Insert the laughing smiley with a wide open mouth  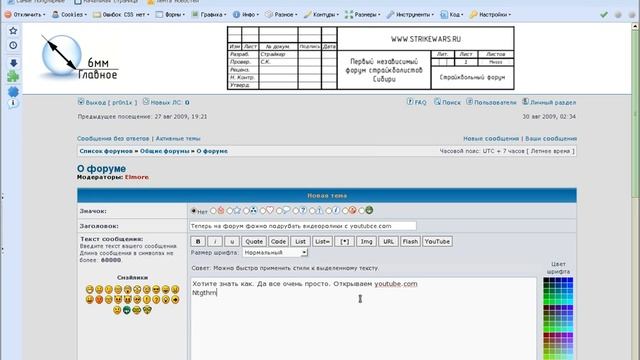pyautogui.click(x=165, y=289)
